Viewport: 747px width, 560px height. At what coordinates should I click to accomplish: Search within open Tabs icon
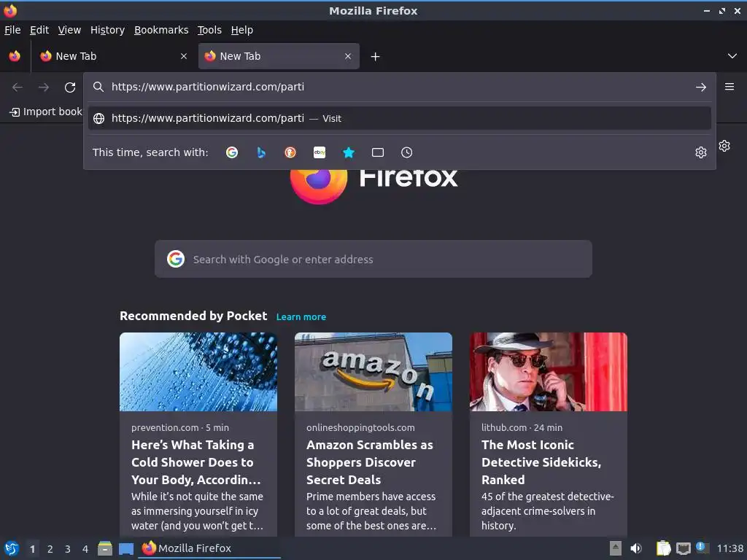point(378,152)
